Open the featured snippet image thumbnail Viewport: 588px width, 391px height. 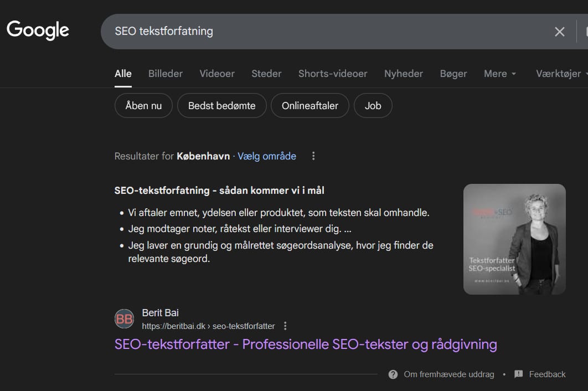(514, 239)
